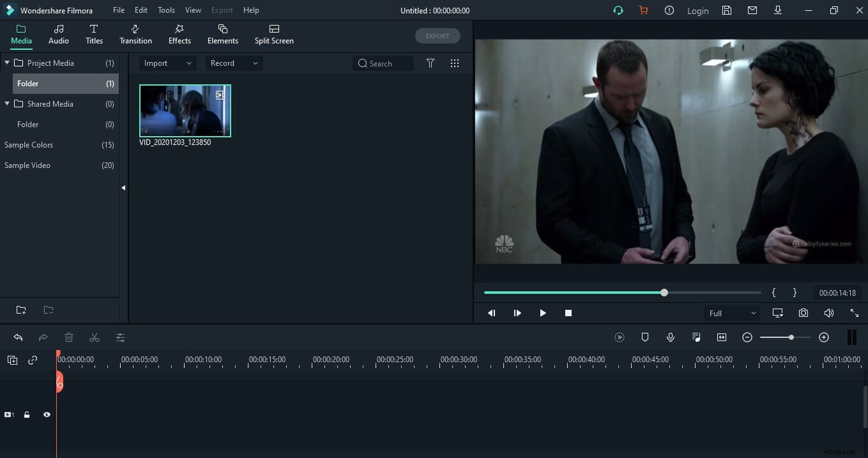
Task: Select the VID_20201203_123850 clip thumbnail
Action: tap(185, 111)
